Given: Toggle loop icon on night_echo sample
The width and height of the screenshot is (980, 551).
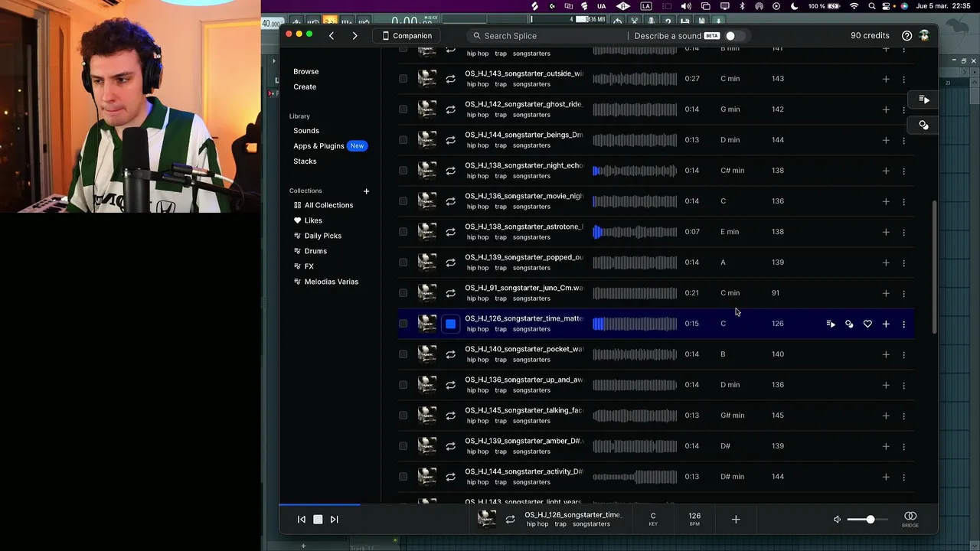Looking at the screenshot, I should point(450,171).
